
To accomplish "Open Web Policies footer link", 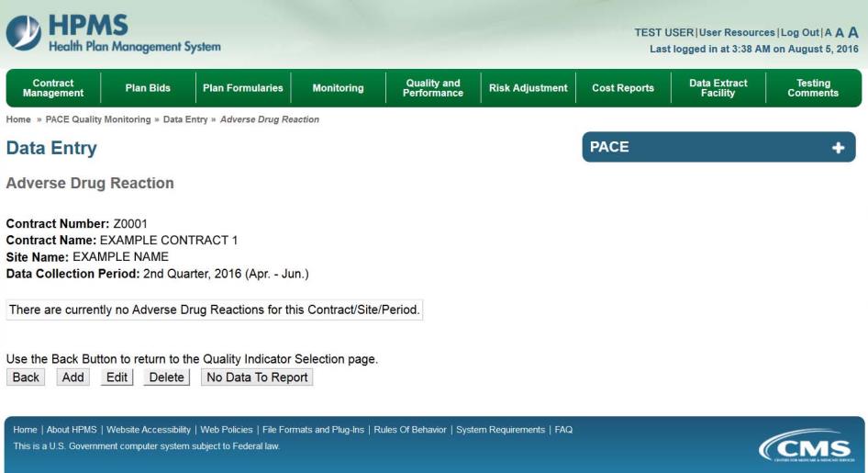I will [x=227, y=429].
